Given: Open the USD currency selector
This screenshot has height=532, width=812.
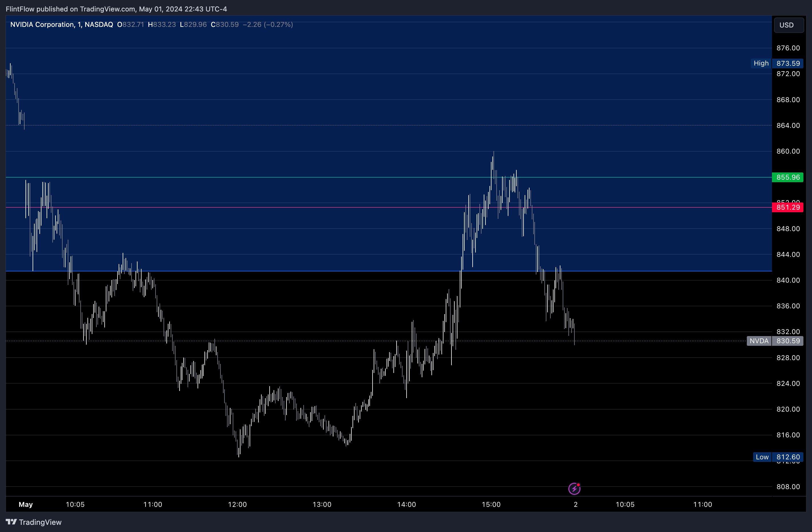Looking at the screenshot, I should 789,25.
